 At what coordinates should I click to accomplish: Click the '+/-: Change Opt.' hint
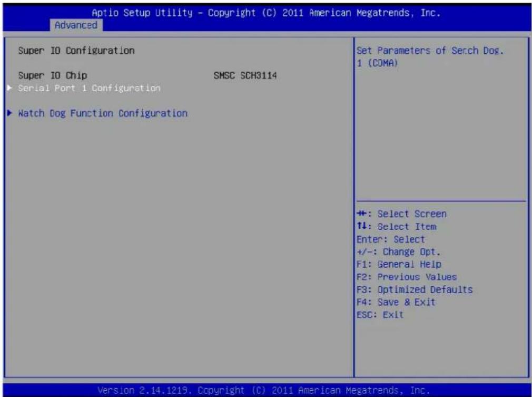point(398,252)
